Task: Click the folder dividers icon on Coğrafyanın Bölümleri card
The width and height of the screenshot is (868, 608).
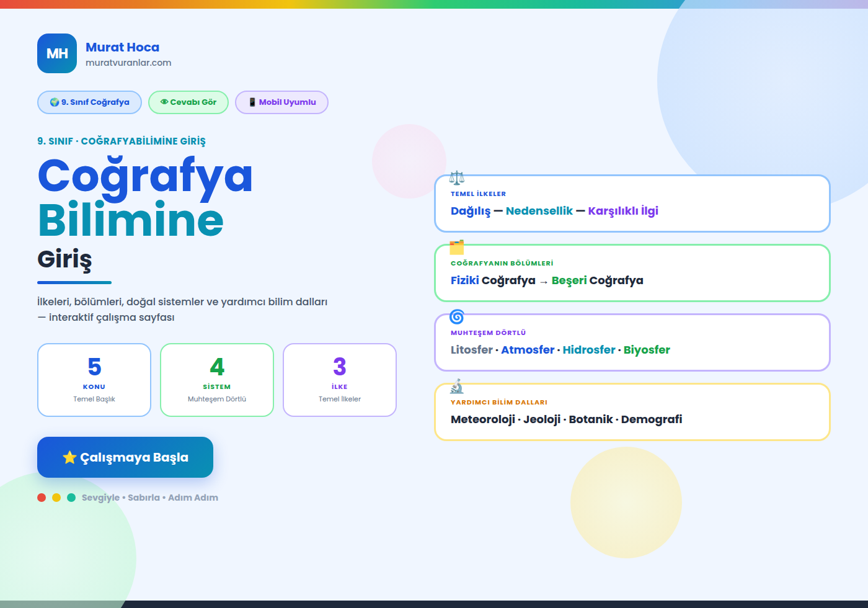Action: 457,247
